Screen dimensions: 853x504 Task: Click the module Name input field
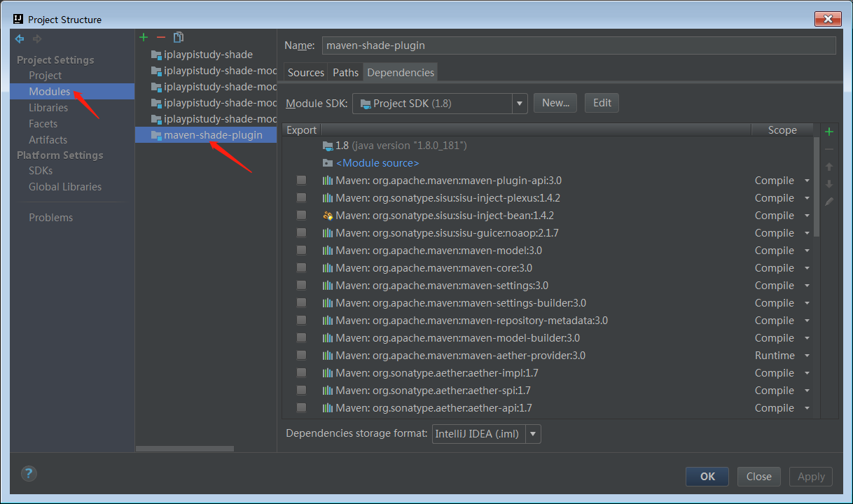pyautogui.click(x=578, y=45)
